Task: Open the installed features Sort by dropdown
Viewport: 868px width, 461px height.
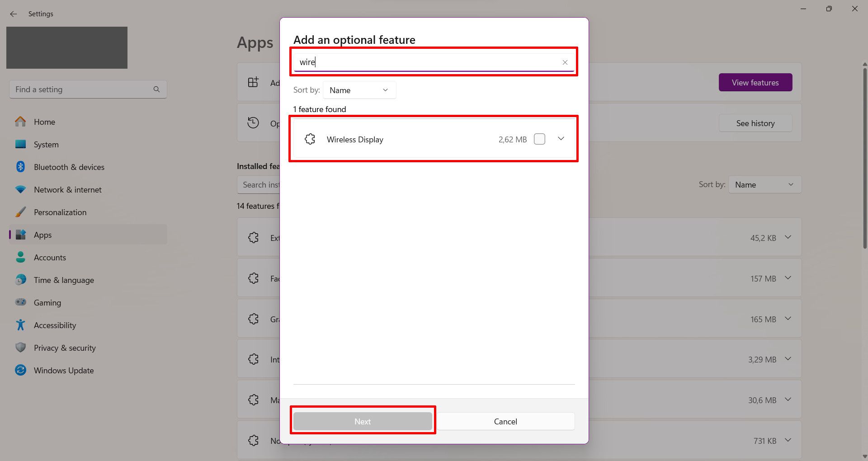Action: pyautogui.click(x=764, y=185)
